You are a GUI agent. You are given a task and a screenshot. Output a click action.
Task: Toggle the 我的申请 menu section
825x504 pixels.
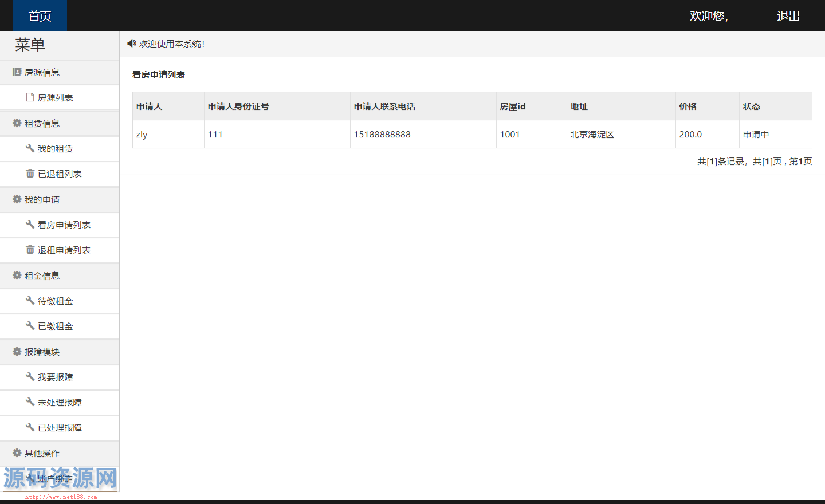point(60,200)
